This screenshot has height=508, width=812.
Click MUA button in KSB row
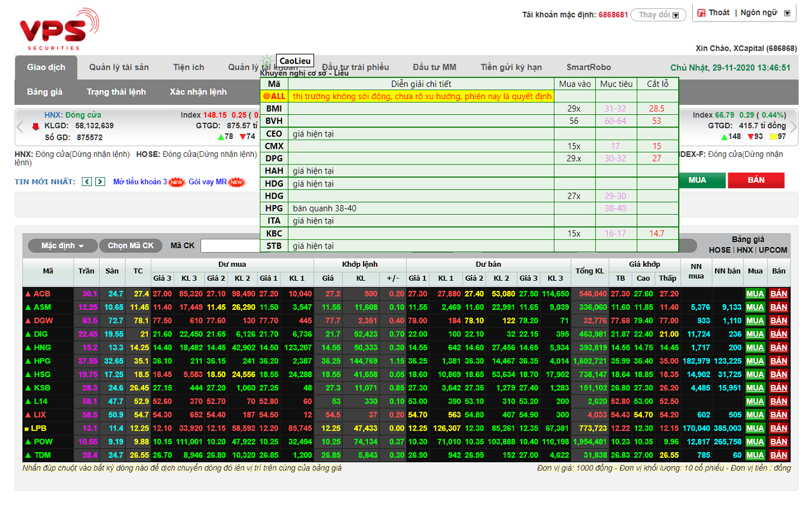coord(755,388)
